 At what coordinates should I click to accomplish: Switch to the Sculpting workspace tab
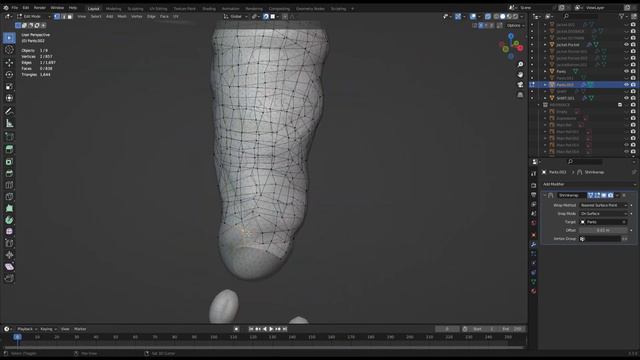[x=135, y=8]
